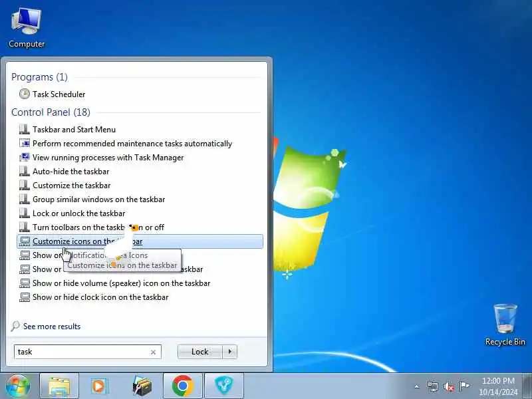Click icon beside Taskbar and Start Menu
Viewport: 532px width, 399px height.
click(x=25, y=129)
